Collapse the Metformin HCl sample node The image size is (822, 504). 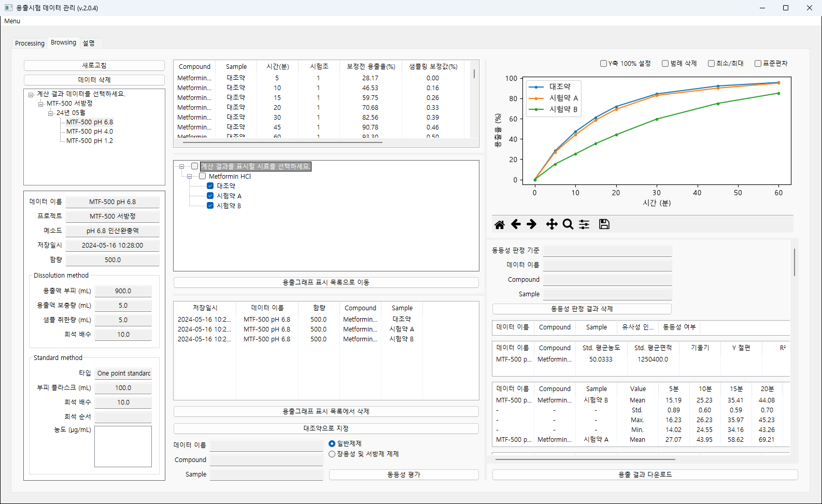point(190,177)
